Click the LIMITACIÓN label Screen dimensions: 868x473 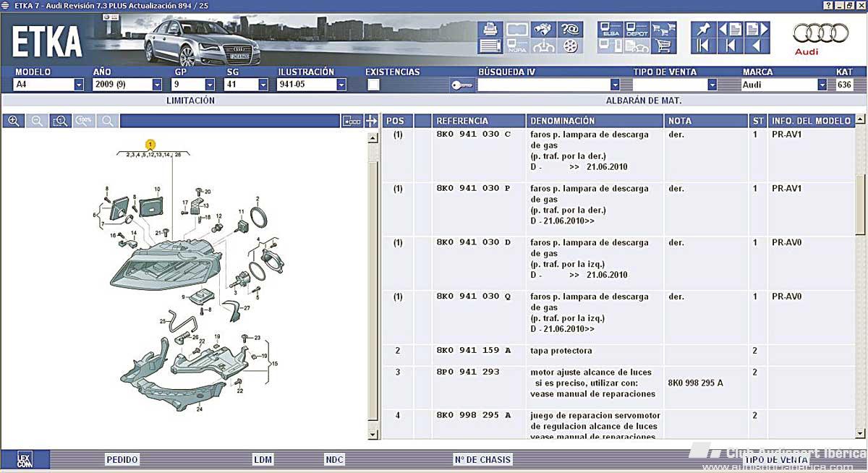[x=191, y=101]
